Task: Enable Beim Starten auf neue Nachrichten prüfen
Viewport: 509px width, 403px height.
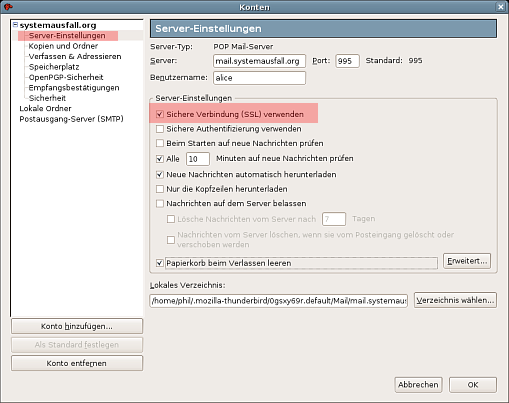Action: pyautogui.click(x=160, y=143)
